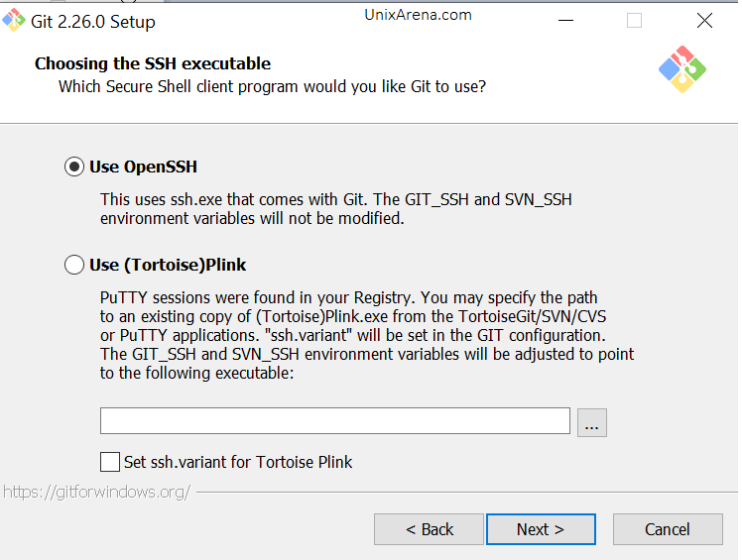
Task: Select the Use OpenSSH radio button
Action: 74,167
